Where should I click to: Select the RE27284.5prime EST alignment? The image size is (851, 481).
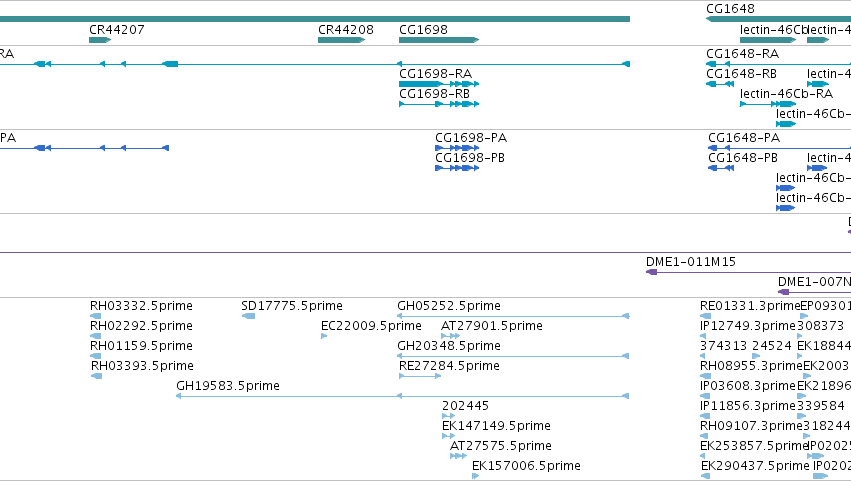[x=420, y=376]
